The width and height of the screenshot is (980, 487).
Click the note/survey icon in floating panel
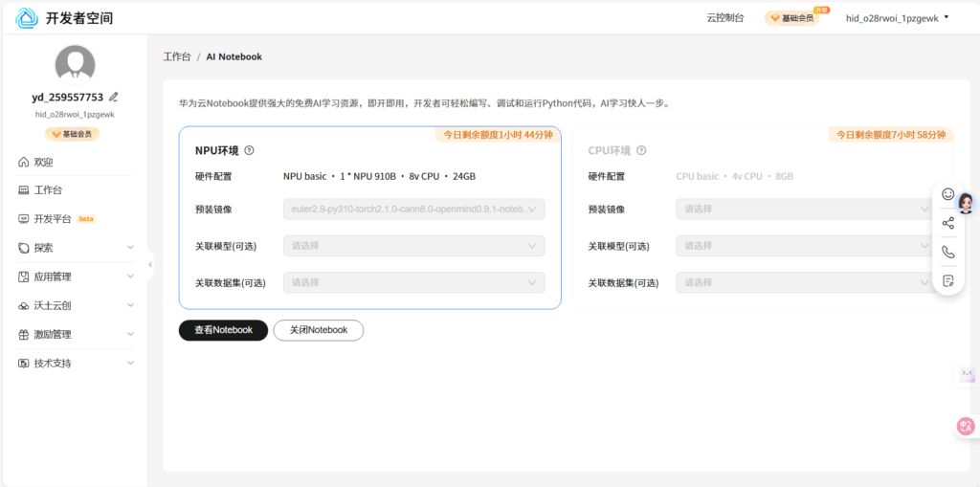coord(948,280)
